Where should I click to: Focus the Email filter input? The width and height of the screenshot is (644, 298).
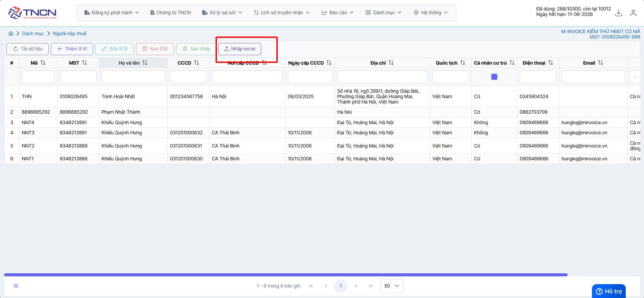pyautogui.click(x=593, y=77)
